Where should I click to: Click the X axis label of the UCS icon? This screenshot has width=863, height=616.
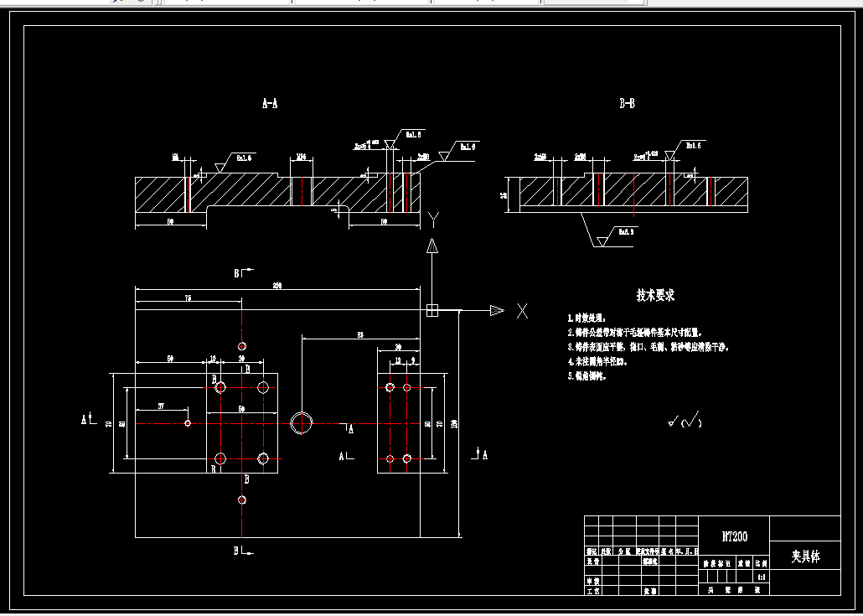(x=522, y=311)
